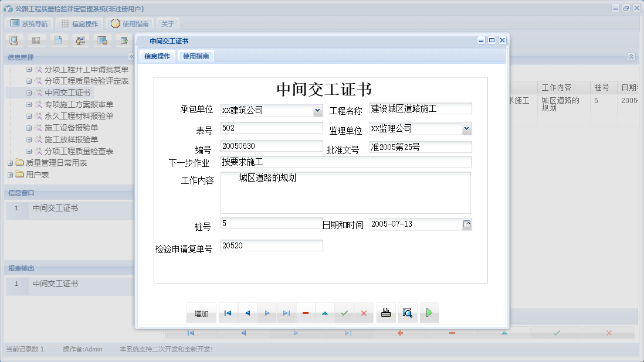Select the user management icon in main toolbar
The height and width of the screenshot is (362, 644).
tap(80, 40)
